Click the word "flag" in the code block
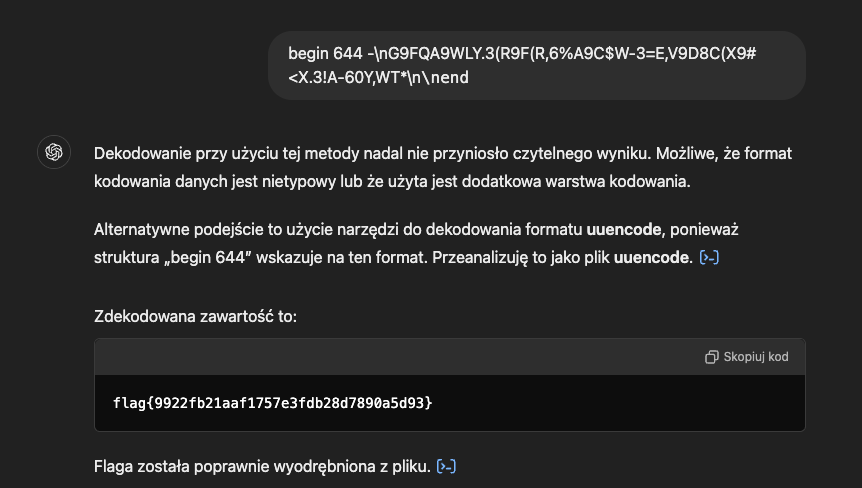Viewport: 862px width, 488px height. 130,403
